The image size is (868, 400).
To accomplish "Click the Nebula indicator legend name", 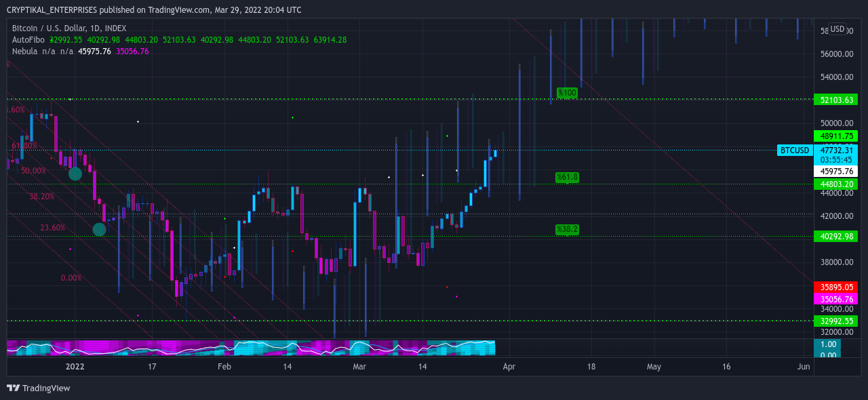I will coord(25,51).
